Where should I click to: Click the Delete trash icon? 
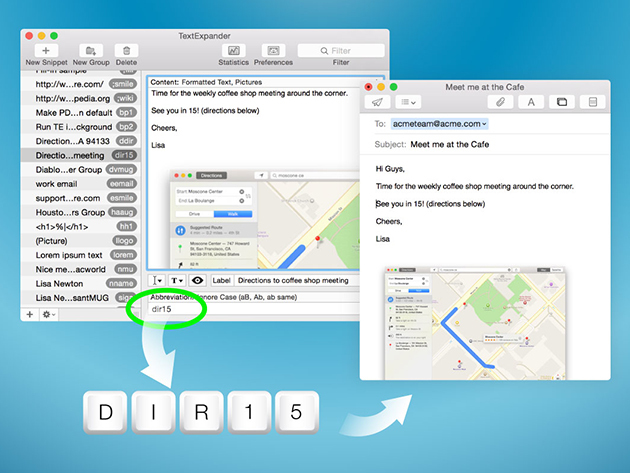click(x=126, y=50)
